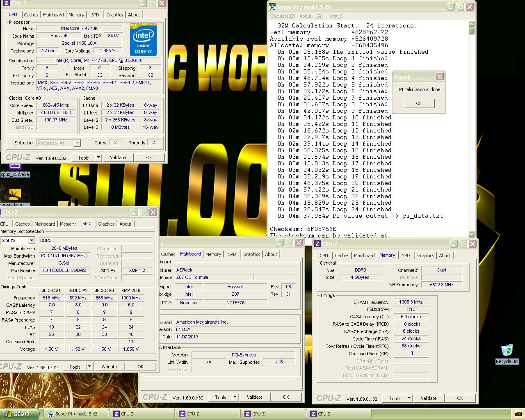The width and height of the screenshot is (525, 420).
Task: Close the CPU-Z SPD window
Action: coord(153,212)
